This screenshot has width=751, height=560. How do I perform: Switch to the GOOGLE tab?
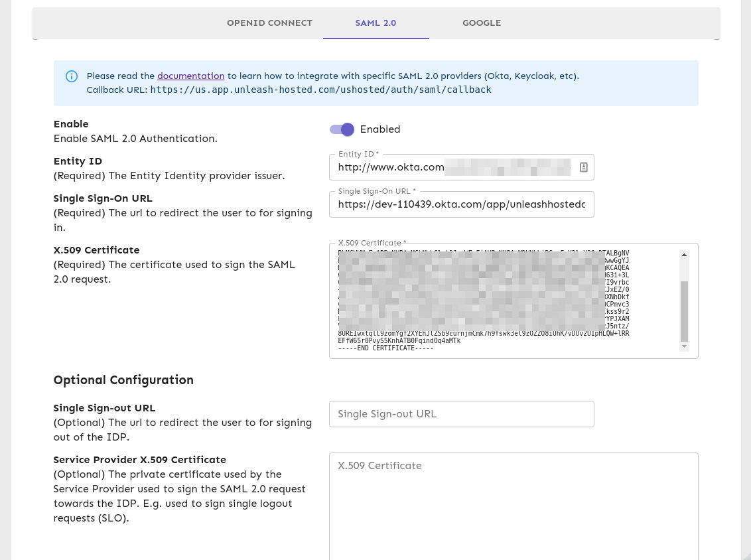pos(482,23)
